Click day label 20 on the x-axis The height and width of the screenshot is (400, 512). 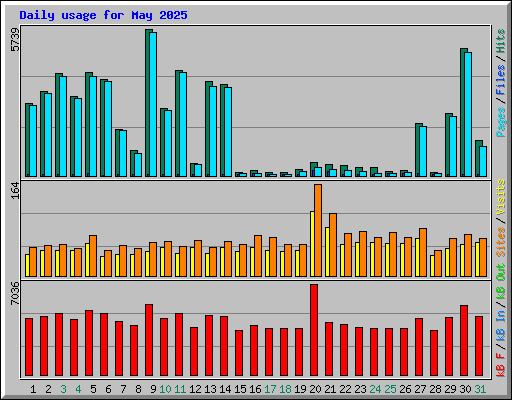click(x=315, y=389)
